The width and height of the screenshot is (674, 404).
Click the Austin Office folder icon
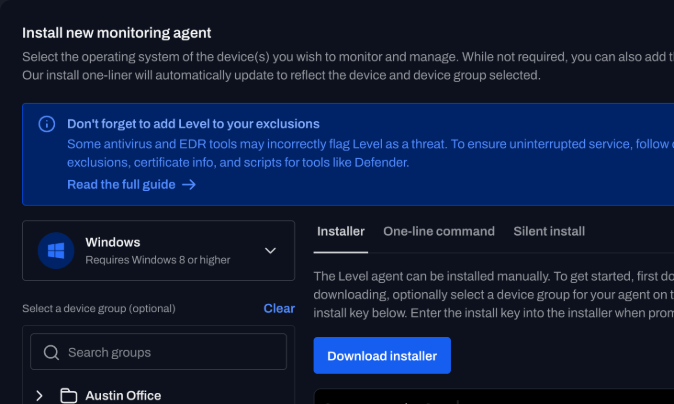(68, 395)
